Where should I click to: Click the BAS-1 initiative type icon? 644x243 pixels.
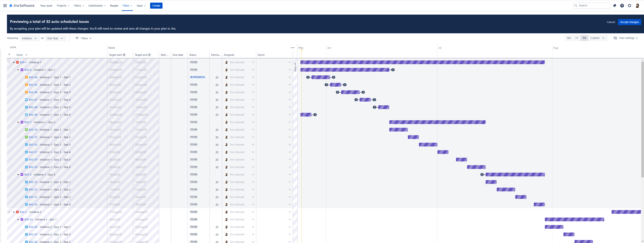(x=17, y=62)
